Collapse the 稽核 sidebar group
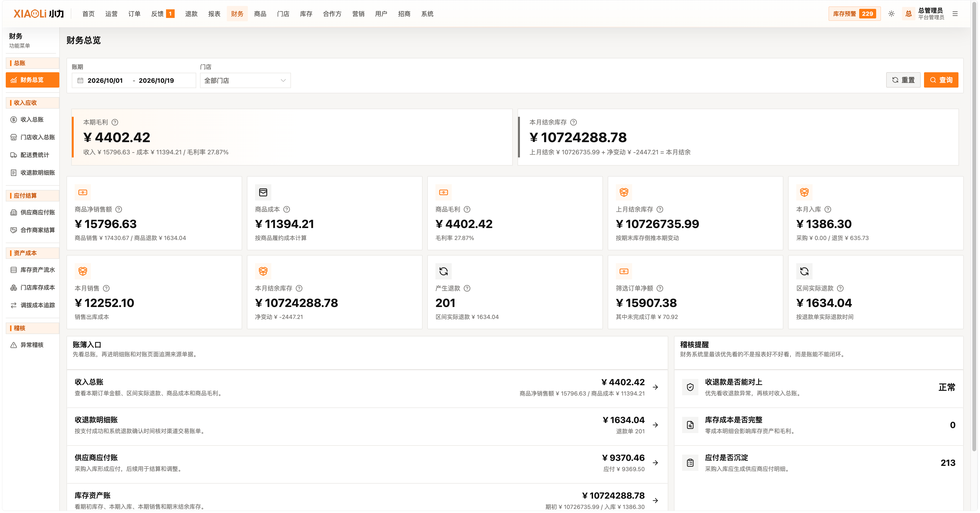This screenshot has width=980, height=513. tap(33, 328)
